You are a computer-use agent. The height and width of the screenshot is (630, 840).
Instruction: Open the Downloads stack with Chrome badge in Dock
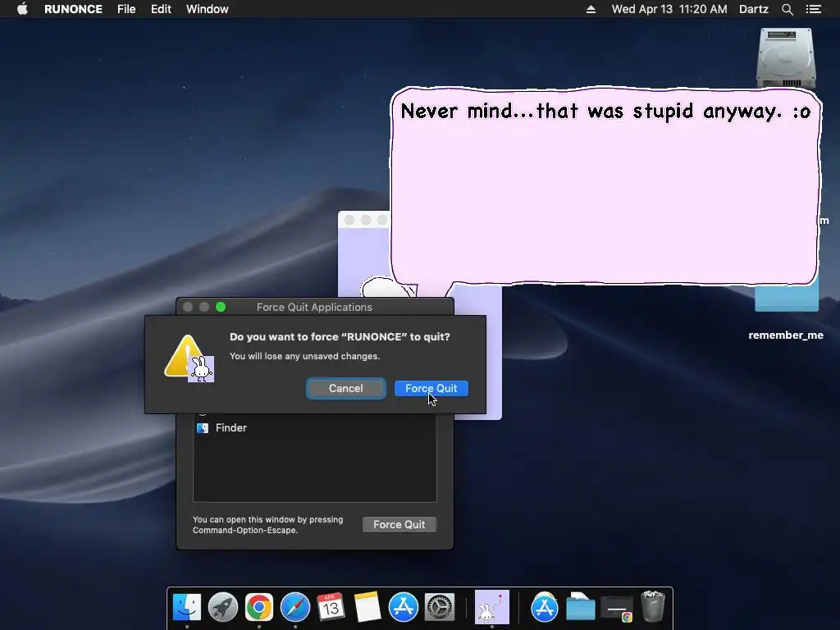(x=617, y=609)
